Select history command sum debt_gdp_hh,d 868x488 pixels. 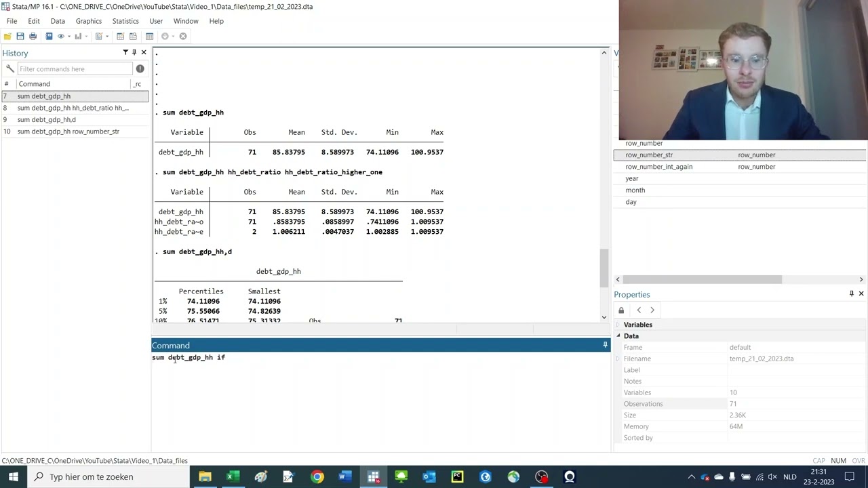pyautogui.click(x=75, y=119)
